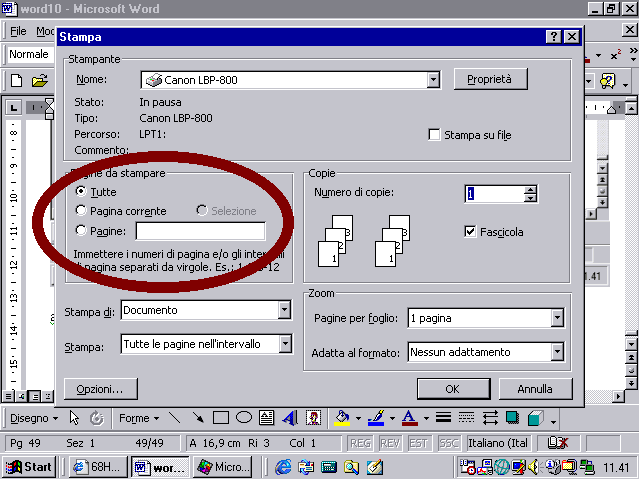
Task: Click the Office Assistant help icon in toolbar
Action: [x=607, y=81]
